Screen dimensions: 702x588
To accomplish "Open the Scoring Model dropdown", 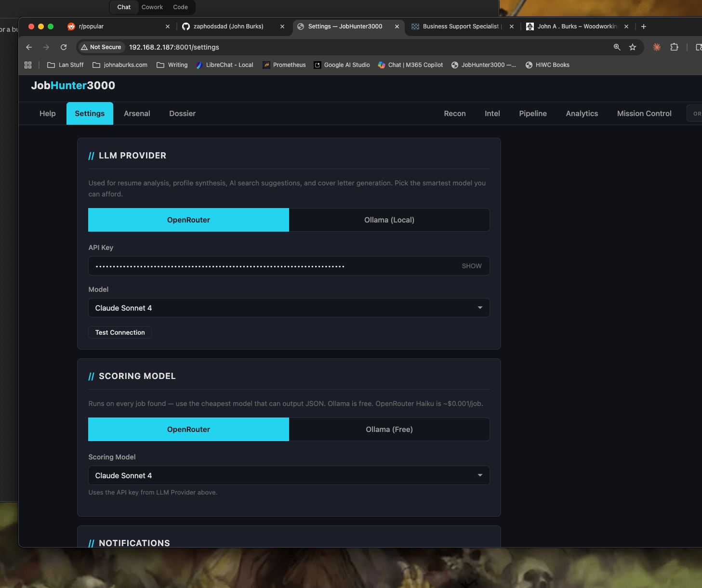I will 289,476.
